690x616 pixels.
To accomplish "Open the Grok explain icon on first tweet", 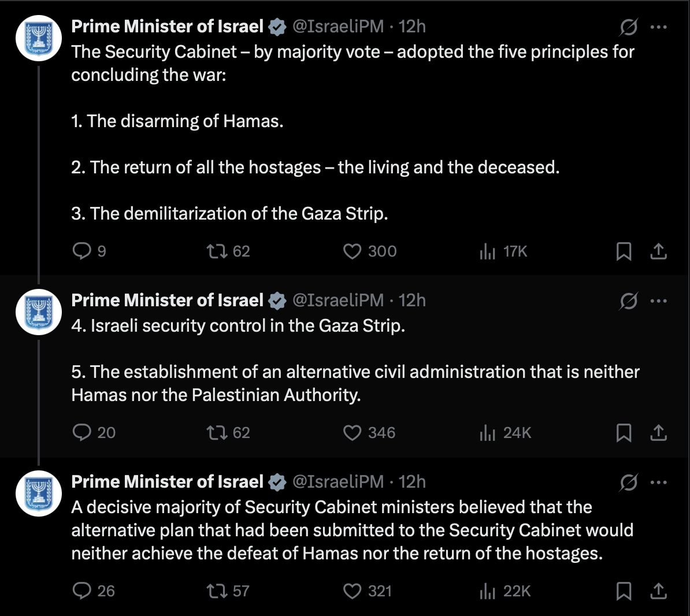I will [628, 27].
